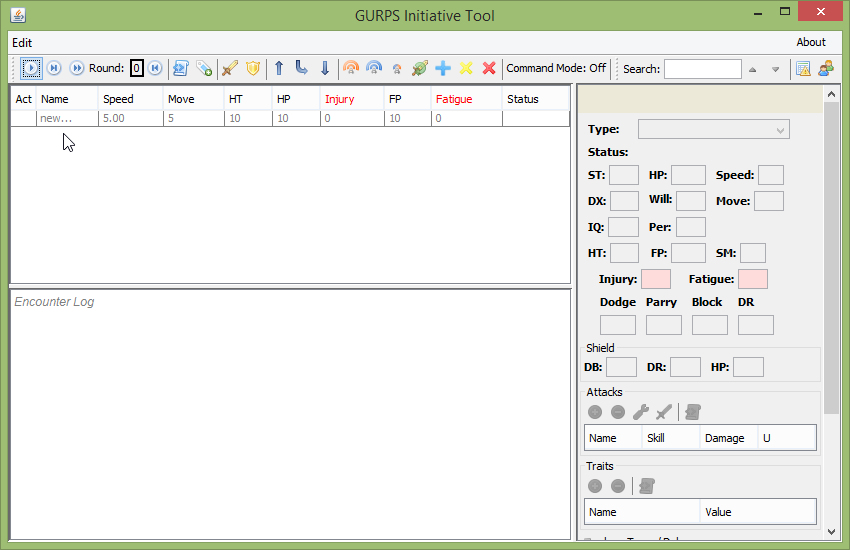Open the Edit menu
850x550 pixels.
[x=22, y=43]
